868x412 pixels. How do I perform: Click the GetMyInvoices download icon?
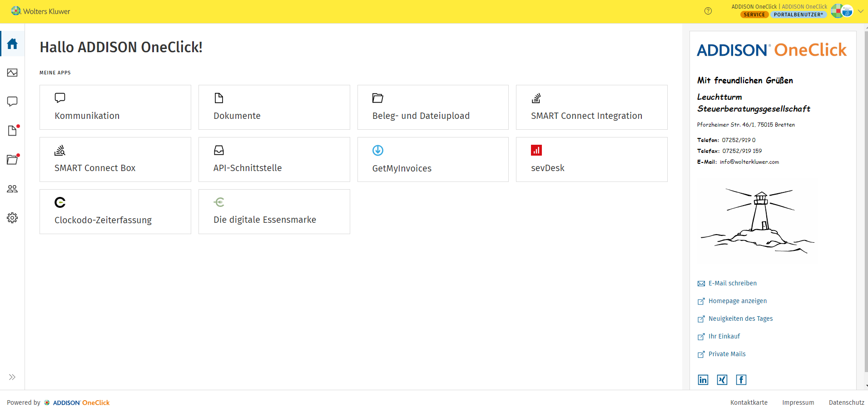point(378,150)
